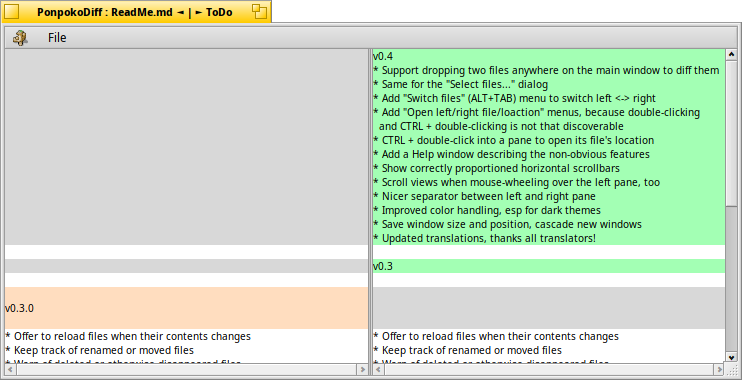Open the PonpokoDiff application icon menu
742x380 pixels.
(x=20, y=37)
